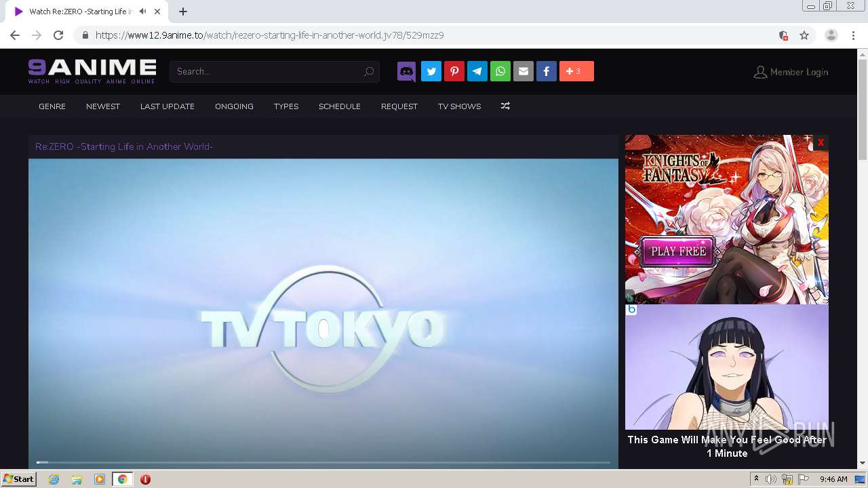Click the address bar URL

tap(270, 35)
